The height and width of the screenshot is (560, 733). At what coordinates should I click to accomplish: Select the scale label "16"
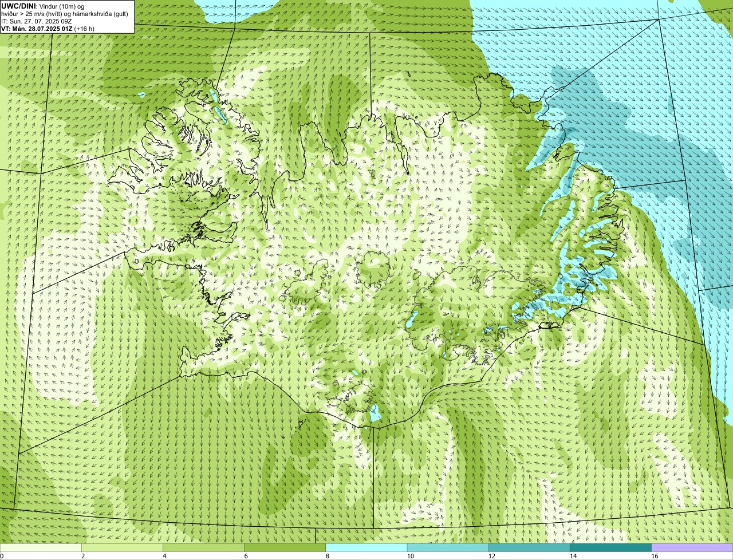(x=654, y=556)
